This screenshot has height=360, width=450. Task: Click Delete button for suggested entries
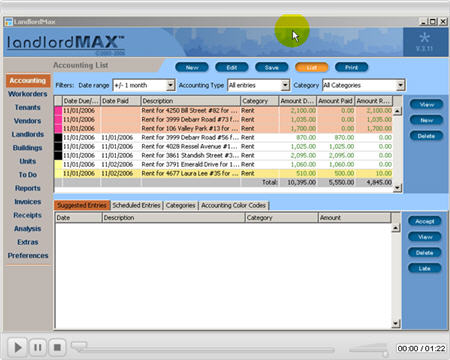[x=425, y=252]
